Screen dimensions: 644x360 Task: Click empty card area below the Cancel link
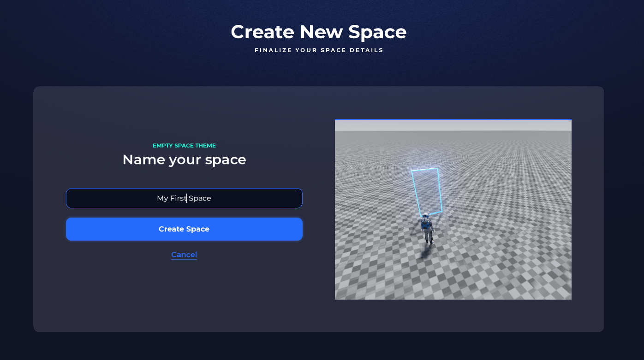(x=184, y=295)
